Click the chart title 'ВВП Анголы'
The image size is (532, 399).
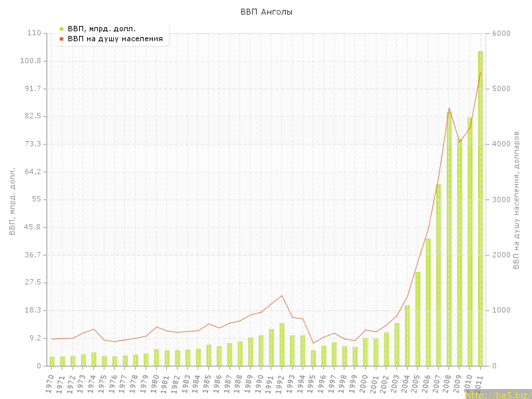[x=266, y=12]
